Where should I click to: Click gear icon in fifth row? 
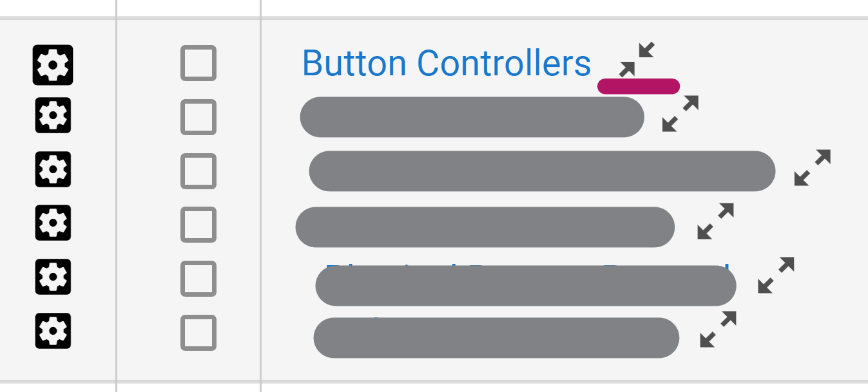pyautogui.click(x=53, y=277)
